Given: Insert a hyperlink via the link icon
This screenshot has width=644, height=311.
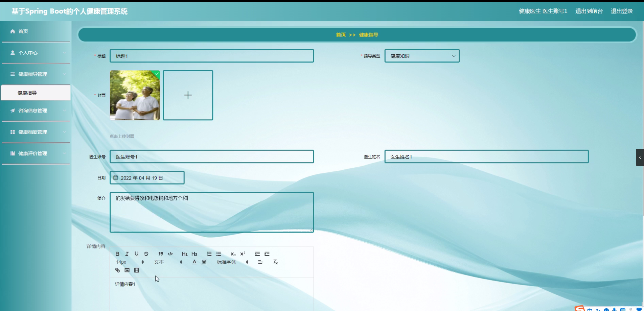Looking at the screenshot, I should (117, 270).
